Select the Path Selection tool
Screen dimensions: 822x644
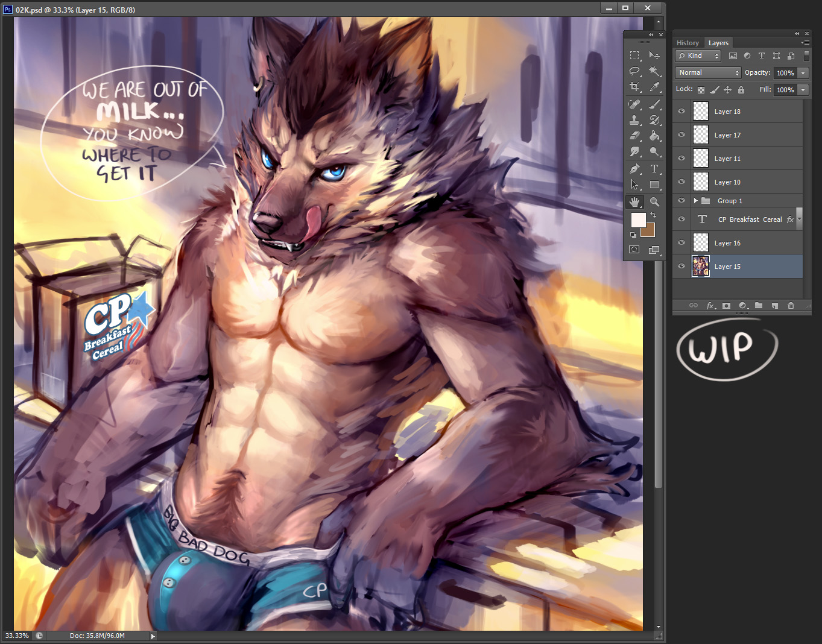(x=634, y=185)
